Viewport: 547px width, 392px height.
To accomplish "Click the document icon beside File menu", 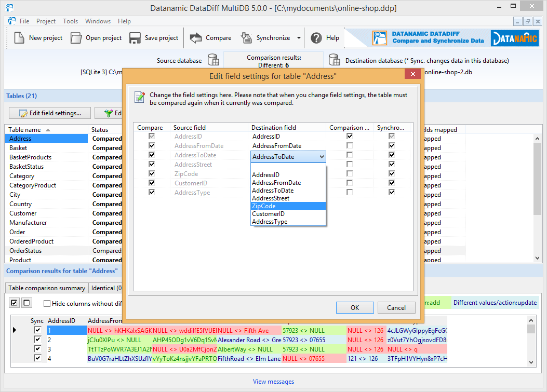I will 12,21.
